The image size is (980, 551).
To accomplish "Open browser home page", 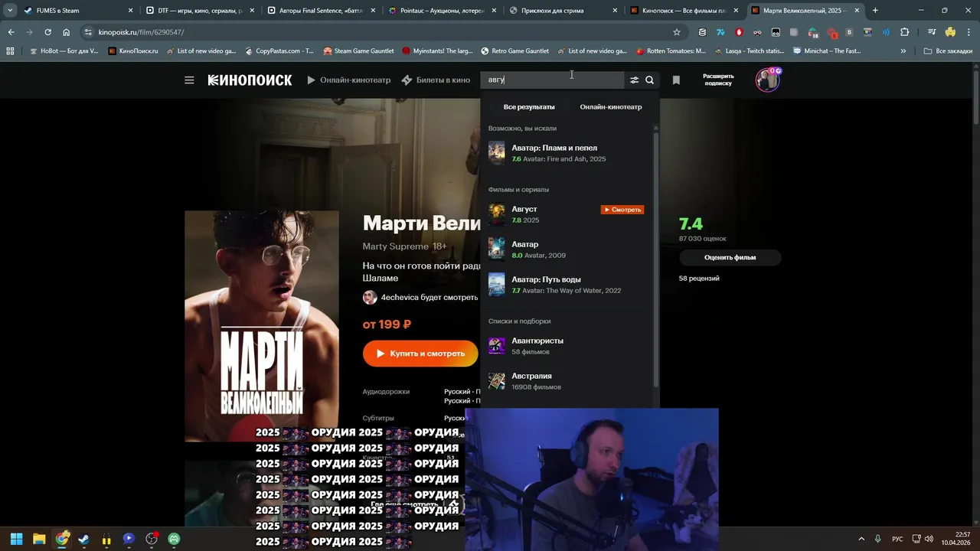I will pos(66,32).
